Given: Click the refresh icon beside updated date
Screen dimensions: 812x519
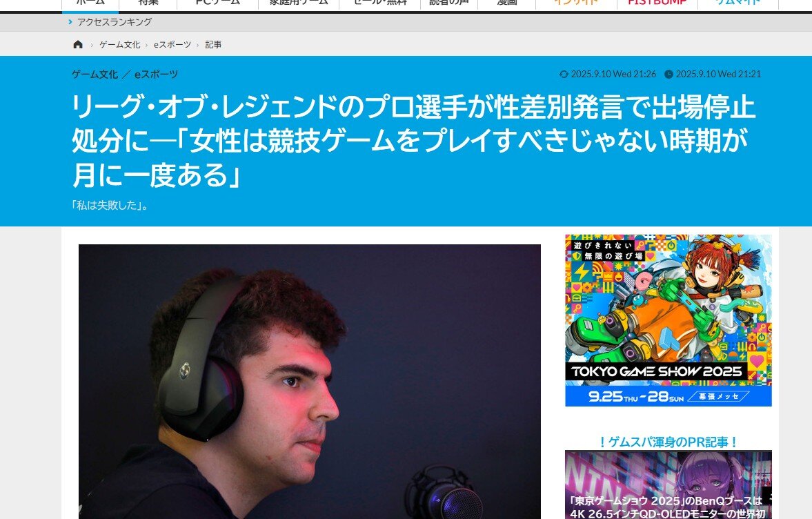Looking at the screenshot, I should [x=564, y=74].
